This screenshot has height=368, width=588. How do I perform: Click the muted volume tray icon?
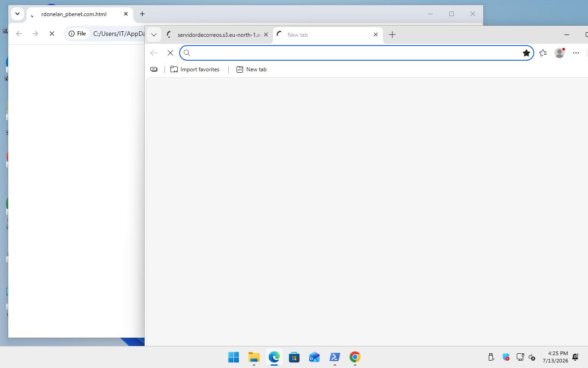tap(532, 357)
